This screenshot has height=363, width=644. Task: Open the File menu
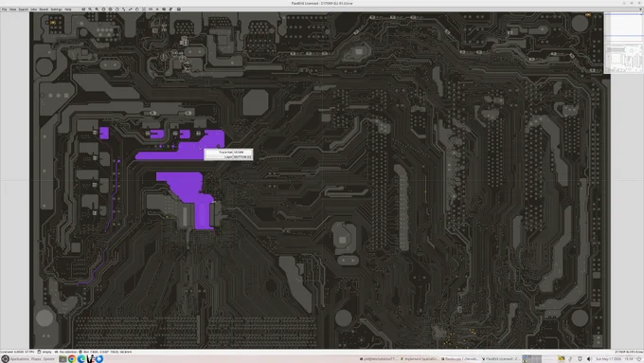4,9
